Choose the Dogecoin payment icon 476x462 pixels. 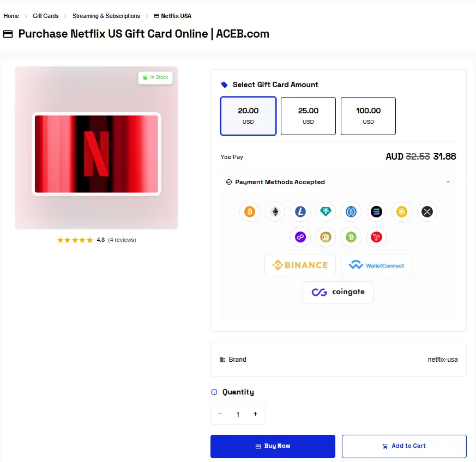pos(326,237)
